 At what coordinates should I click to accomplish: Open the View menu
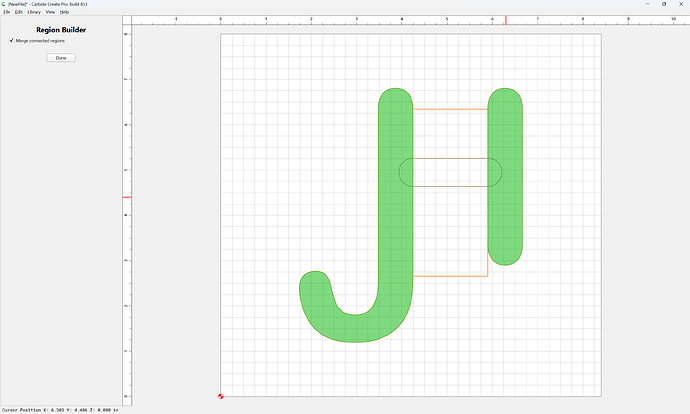pyautogui.click(x=50, y=12)
